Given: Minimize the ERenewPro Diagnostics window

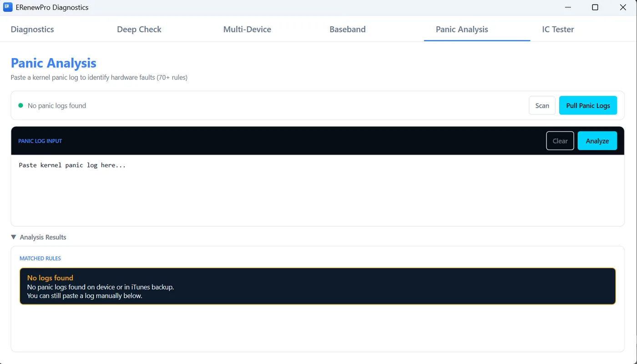Looking at the screenshot, I should point(568,7).
